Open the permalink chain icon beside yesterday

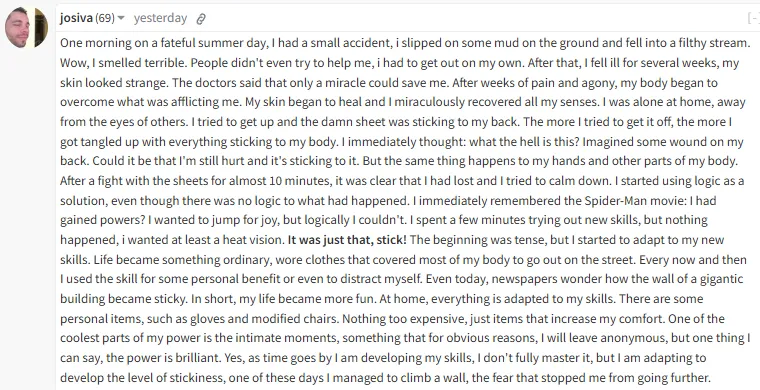pyautogui.click(x=201, y=19)
